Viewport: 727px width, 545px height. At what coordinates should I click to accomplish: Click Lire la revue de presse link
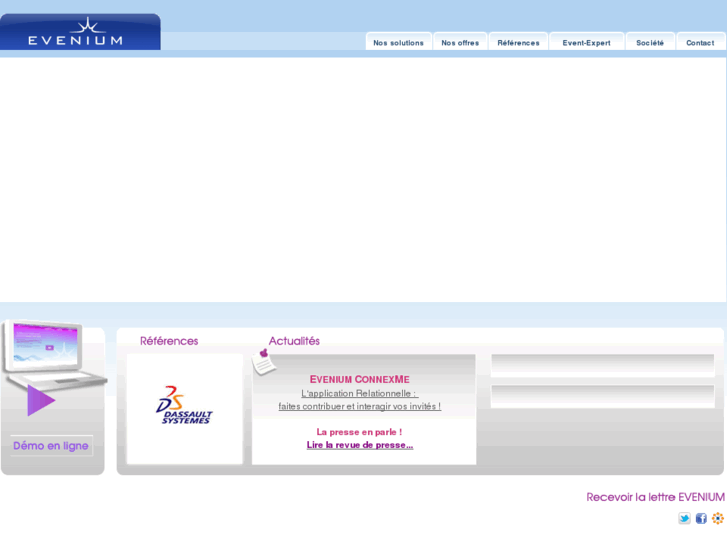coord(360,445)
